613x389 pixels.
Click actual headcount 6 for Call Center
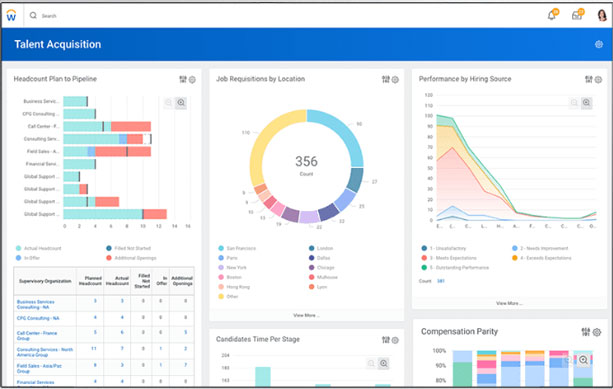[122, 332]
